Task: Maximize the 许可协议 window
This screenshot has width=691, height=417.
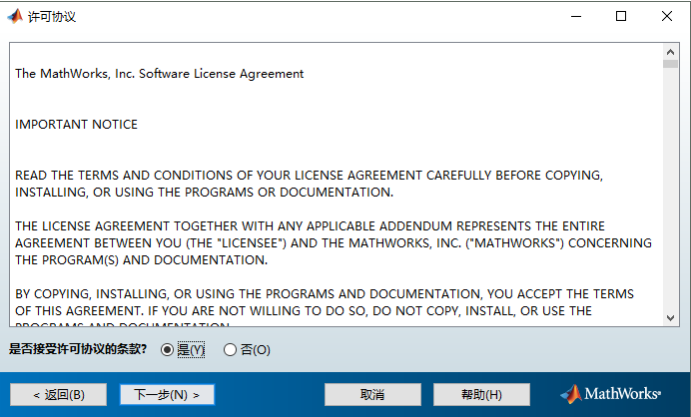Action: pyautogui.click(x=621, y=16)
